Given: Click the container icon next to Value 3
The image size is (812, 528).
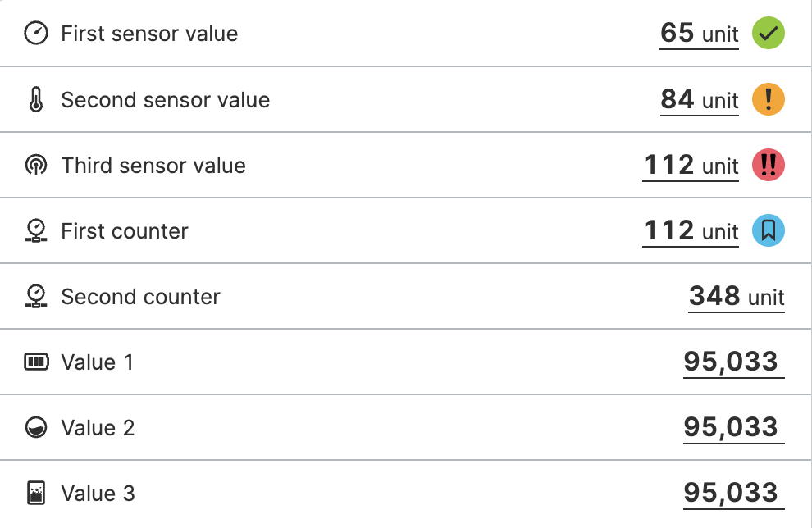Looking at the screenshot, I should (36, 493).
